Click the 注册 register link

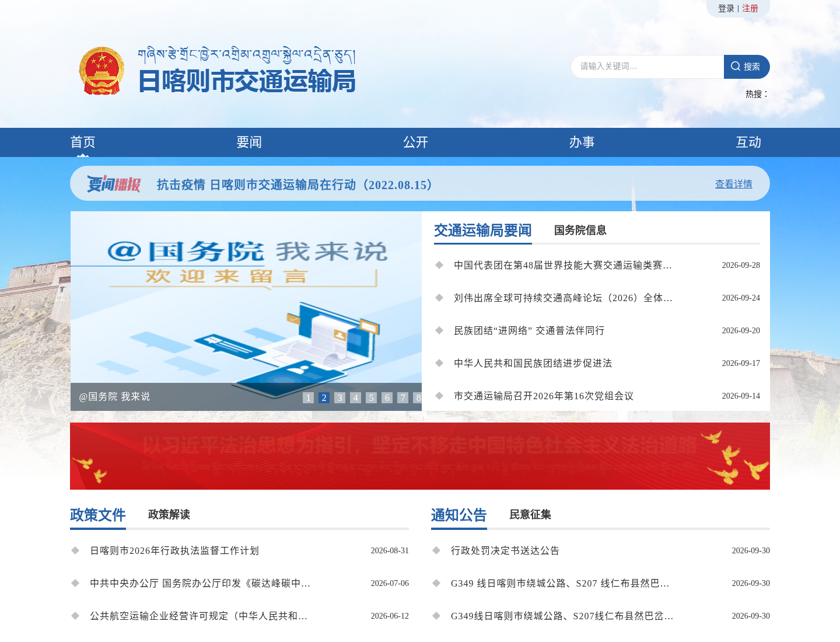click(750, 9)
